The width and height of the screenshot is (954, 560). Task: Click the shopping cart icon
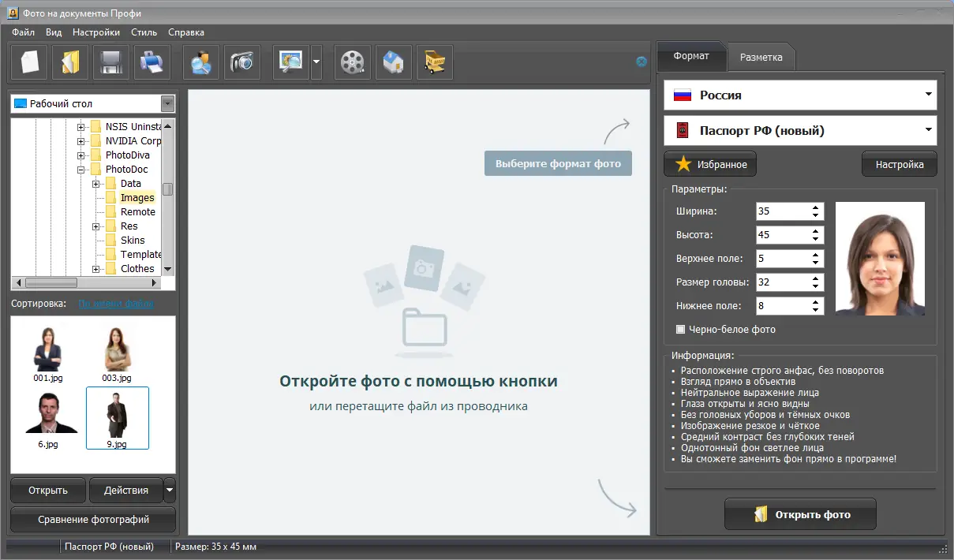pyautogui.click(x=434, y=62)
